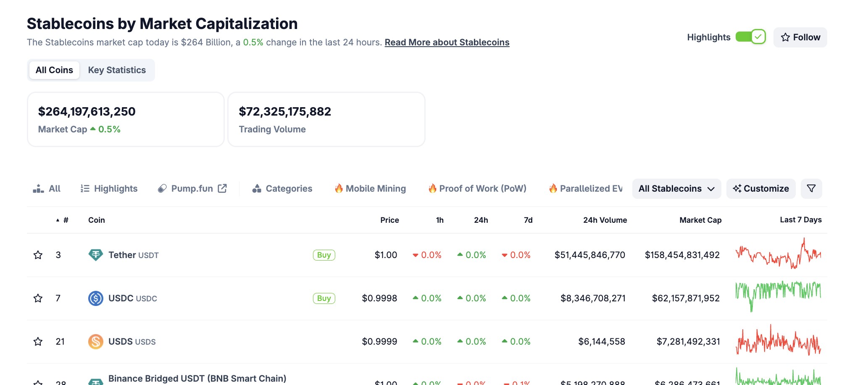Screen dimensions: 868x385
Task: Click the USDC coin logo
Action: (x=96, y=298)
